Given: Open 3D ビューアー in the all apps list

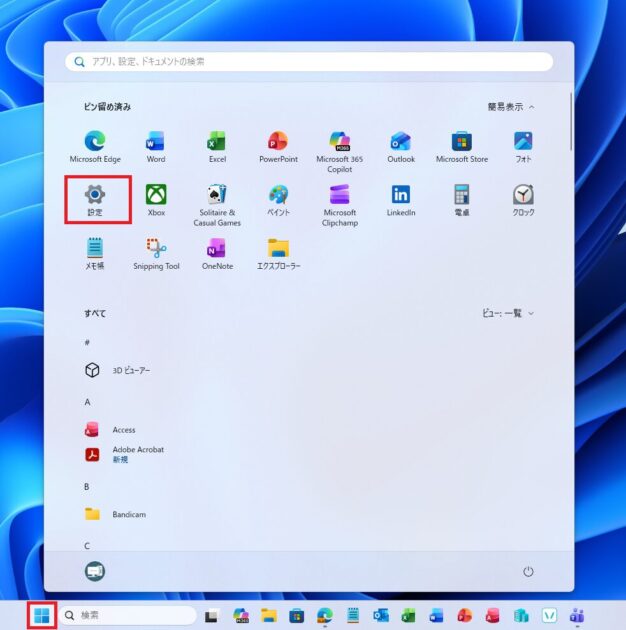Looking at the screenshot, I should tap(118, 370).
